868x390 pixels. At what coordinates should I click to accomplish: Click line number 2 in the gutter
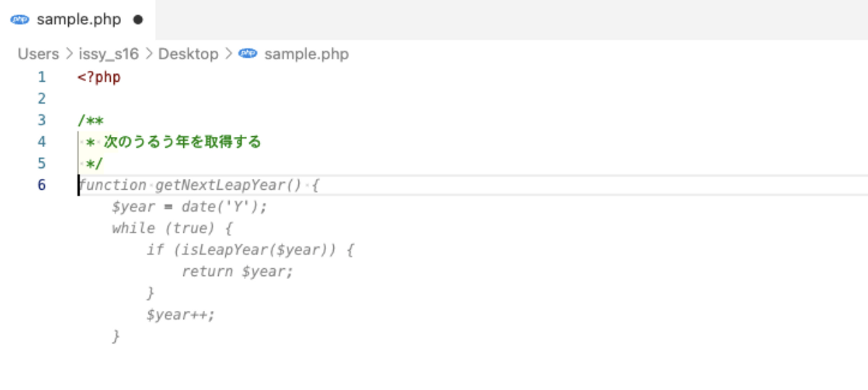(x=42, y=98)
